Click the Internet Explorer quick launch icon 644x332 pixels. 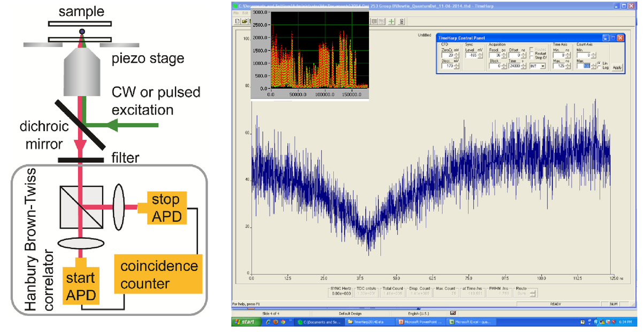267,322
